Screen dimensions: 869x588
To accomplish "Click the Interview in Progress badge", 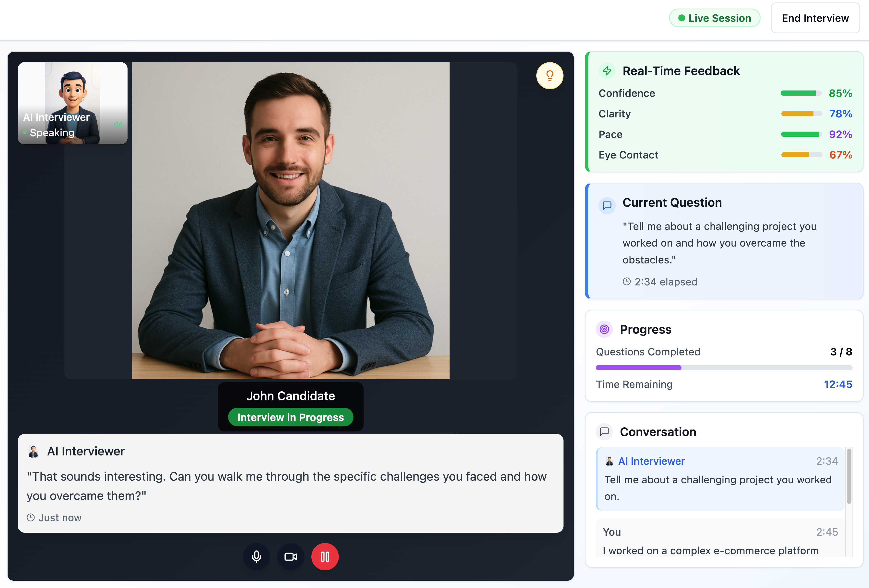I will pos(291,417).
